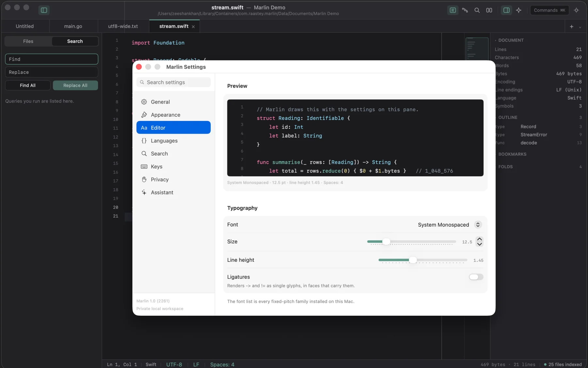Viewport: 588px width, 368px height.
Task: Open the Languages settings pane
Action: (173, 141)
